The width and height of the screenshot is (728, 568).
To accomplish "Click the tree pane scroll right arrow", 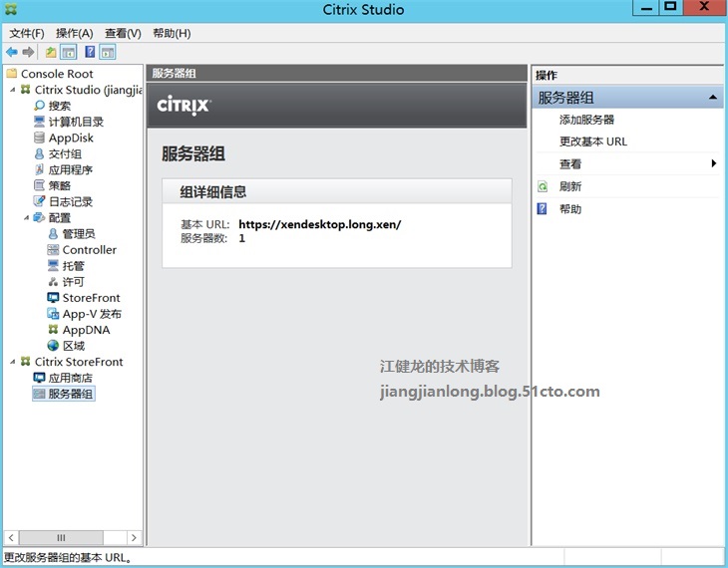I will click(x=134, y=538).
